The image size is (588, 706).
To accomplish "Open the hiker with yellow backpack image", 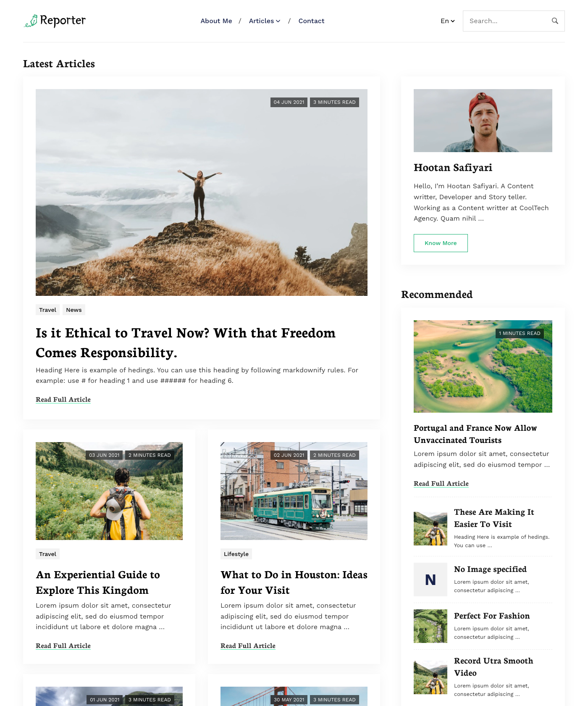I will [x=109, y=491].
